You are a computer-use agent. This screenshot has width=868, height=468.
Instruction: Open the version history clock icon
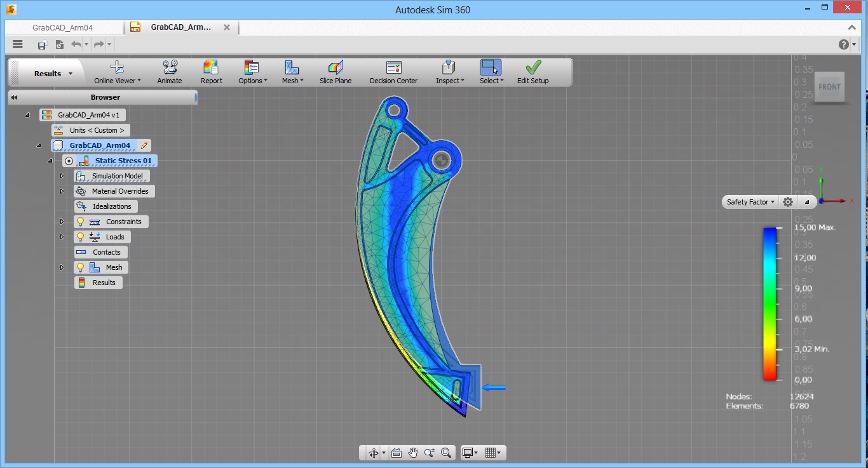(59, 44)
